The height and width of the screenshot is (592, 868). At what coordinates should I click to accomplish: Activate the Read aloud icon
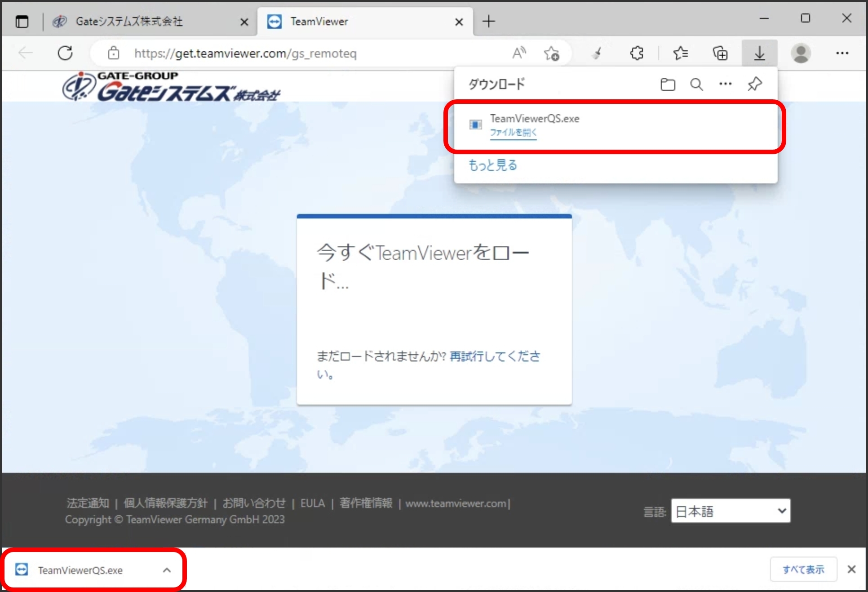(519, 53)
